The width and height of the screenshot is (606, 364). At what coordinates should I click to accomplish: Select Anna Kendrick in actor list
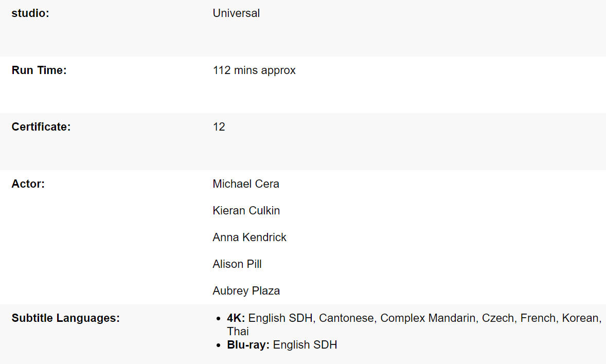(x=249, y=238)
